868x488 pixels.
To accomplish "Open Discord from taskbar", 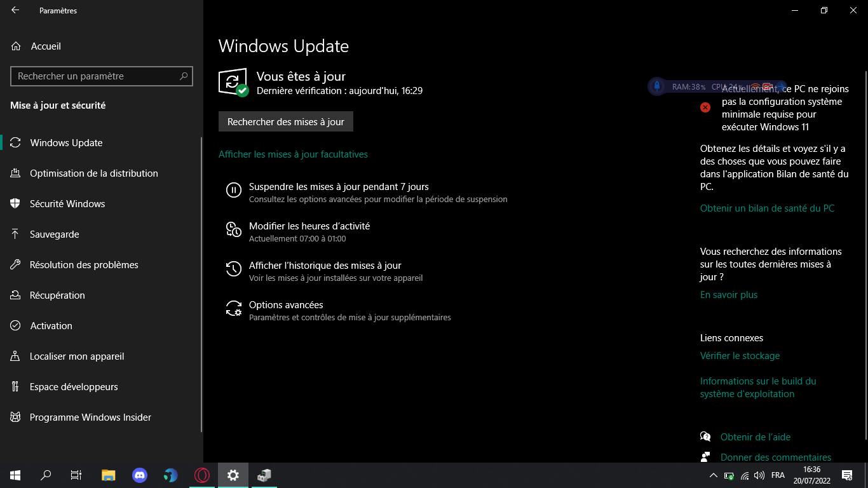I will 139,475.
